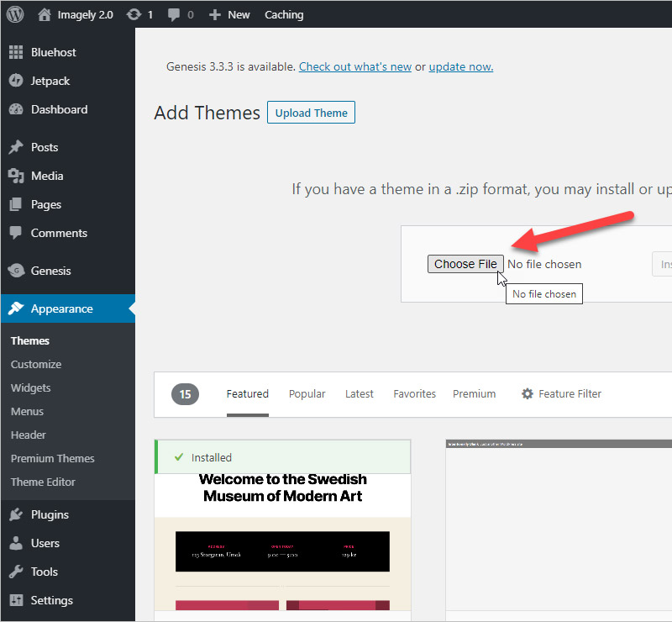Click the update now link
672x622 pixels.
pos(460,67)
